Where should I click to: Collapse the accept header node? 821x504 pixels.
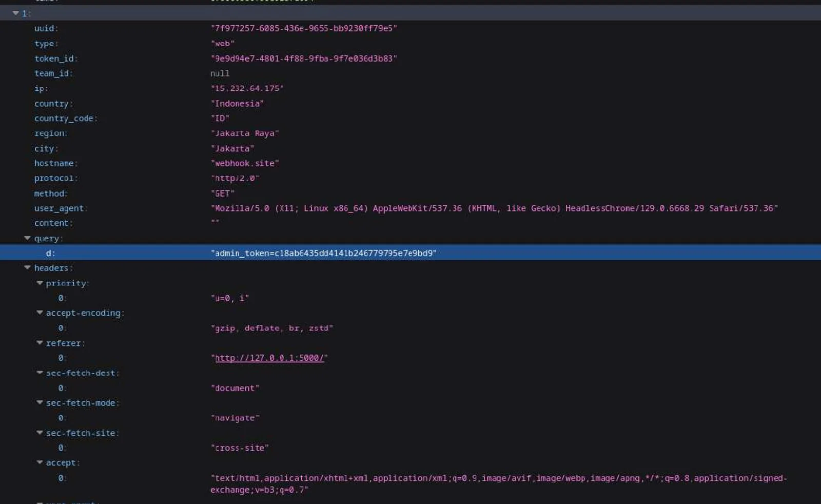(40, 462)
